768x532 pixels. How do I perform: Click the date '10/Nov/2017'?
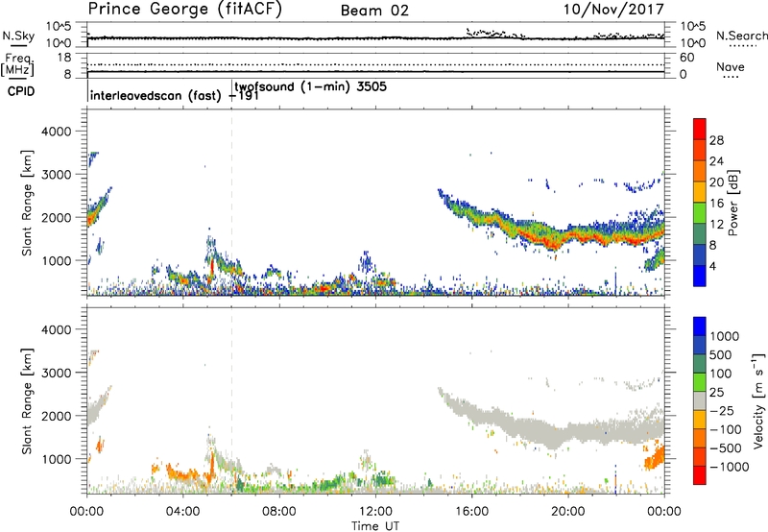pos(613,10)
